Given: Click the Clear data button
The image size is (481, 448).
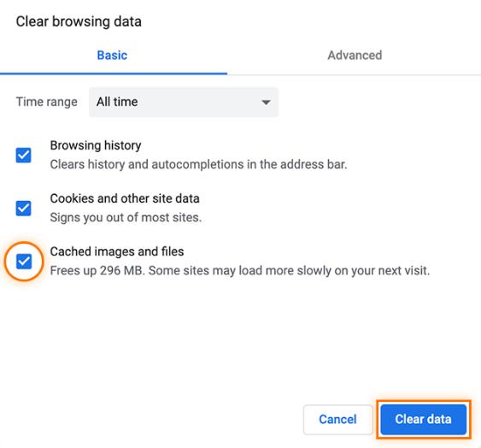Looking at the screenshot, I should pos(423,419).
